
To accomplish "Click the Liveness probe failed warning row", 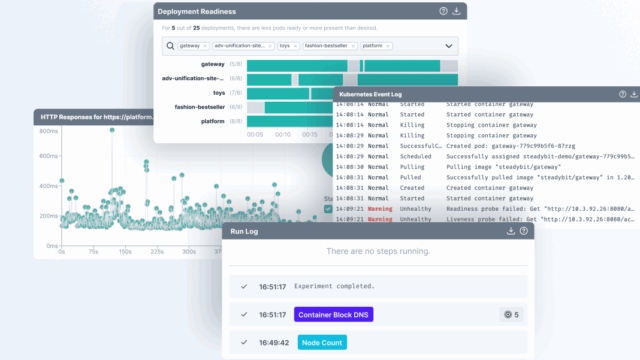I will coord(485,219).
